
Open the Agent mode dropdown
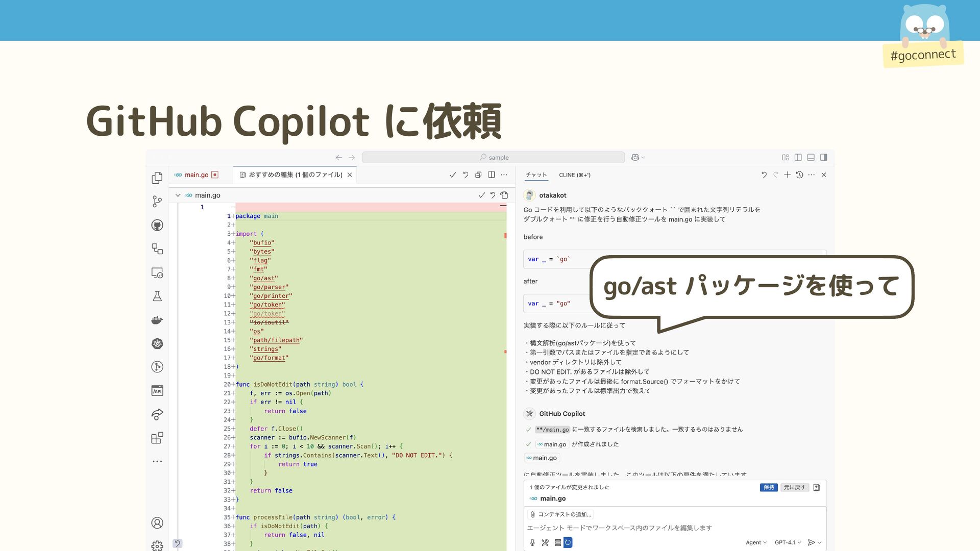pos(756,542)
